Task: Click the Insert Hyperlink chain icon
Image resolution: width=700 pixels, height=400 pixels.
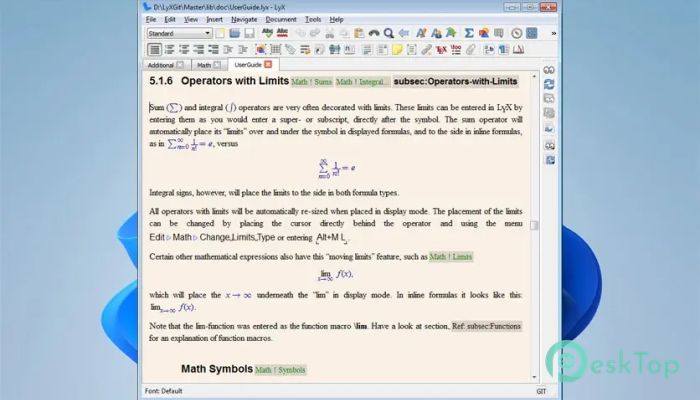Action: pyautogui.click(x=426, y=50)
